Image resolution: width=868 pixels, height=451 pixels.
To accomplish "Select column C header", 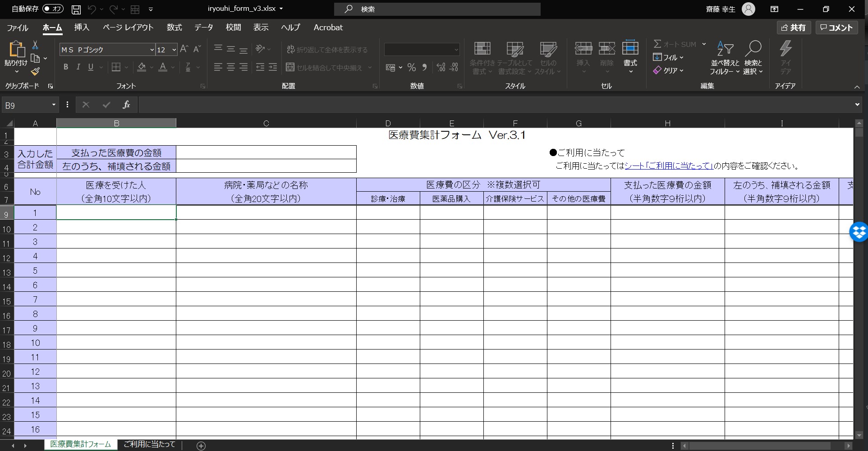I will (x=266, y=123).
